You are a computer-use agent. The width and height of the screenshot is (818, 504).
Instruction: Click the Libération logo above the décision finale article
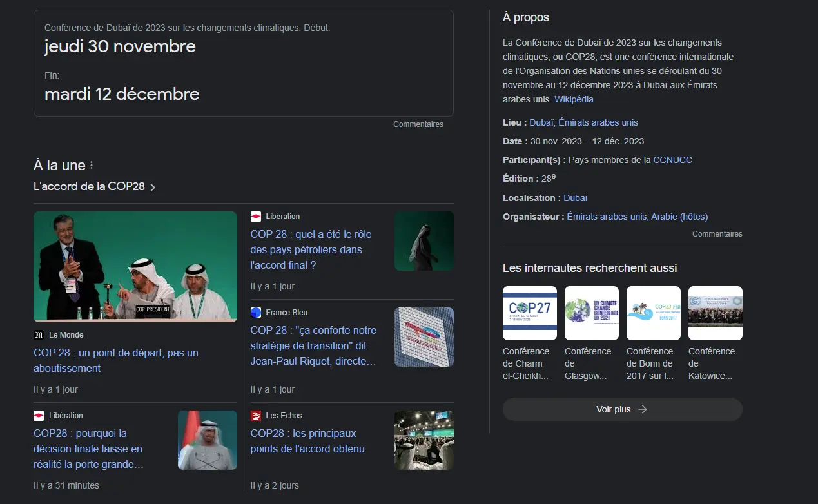click(x=39, y=416)
